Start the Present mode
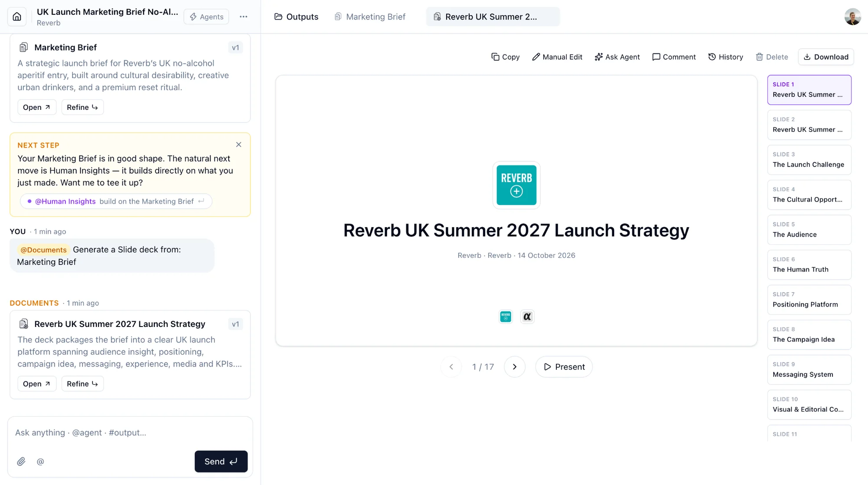Screen dimensions: 868x485 [564, 367]
